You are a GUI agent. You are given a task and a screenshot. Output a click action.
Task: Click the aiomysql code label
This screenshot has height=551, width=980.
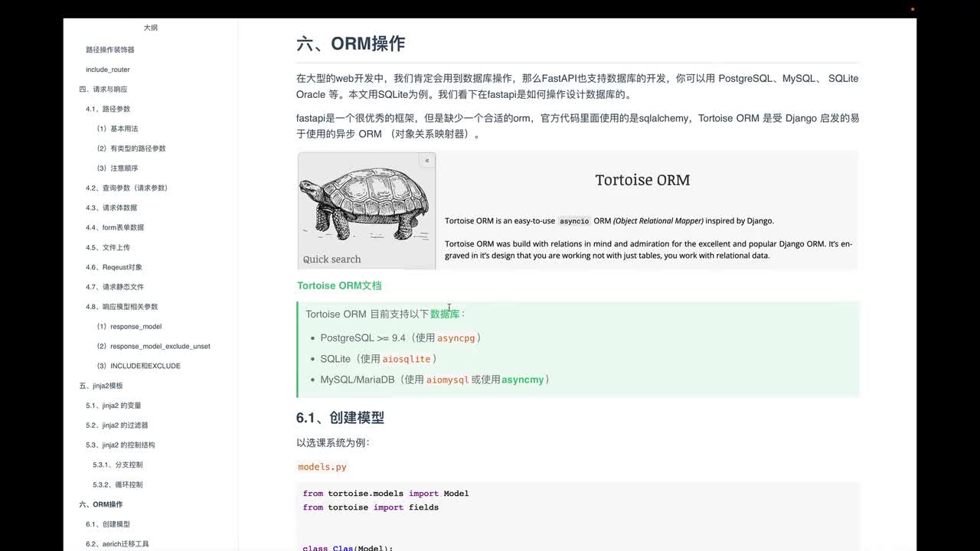[x=448, y=380]
